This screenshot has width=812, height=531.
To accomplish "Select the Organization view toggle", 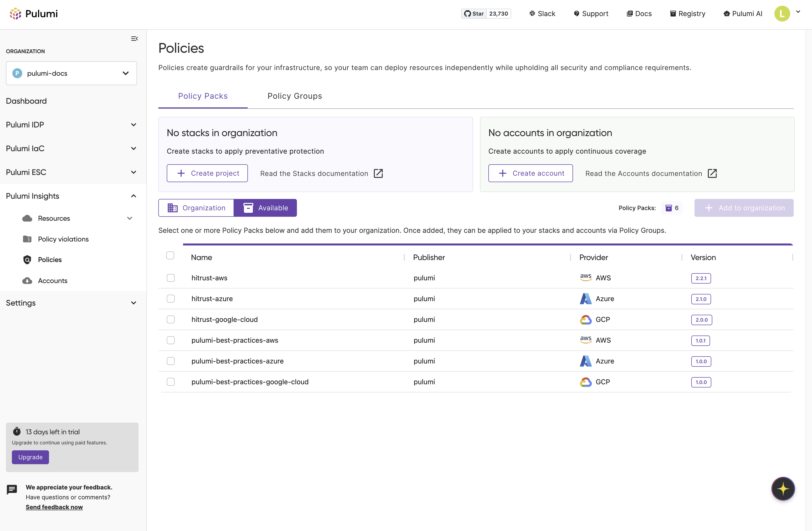I will coord(196,208).
